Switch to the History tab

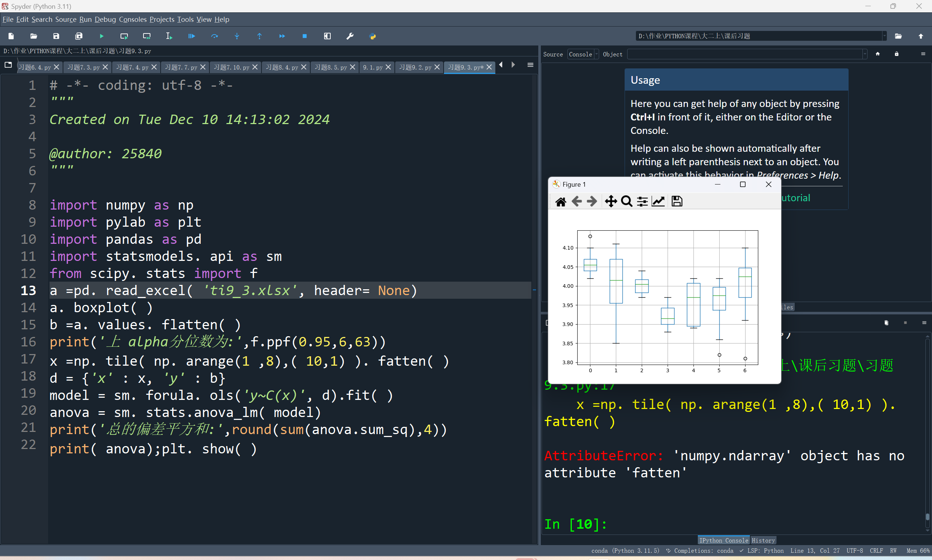pos(763,540)
